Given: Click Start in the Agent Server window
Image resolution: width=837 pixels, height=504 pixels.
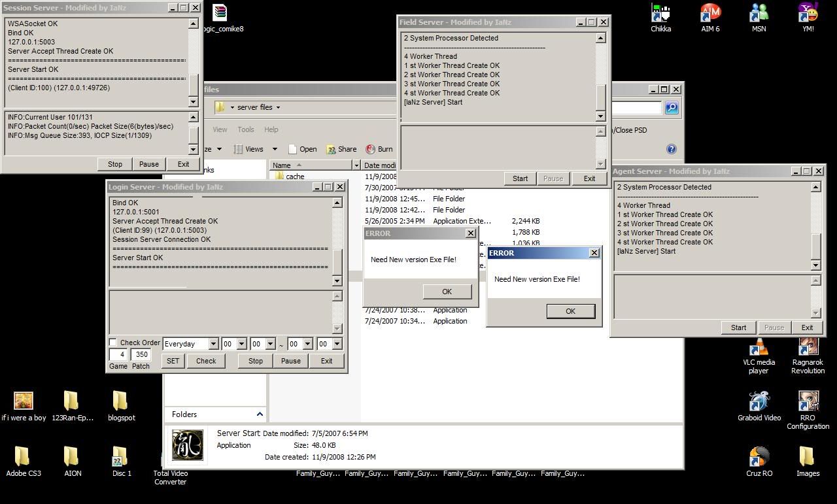Looking at the screenshot, I should (x=738, y=328).
